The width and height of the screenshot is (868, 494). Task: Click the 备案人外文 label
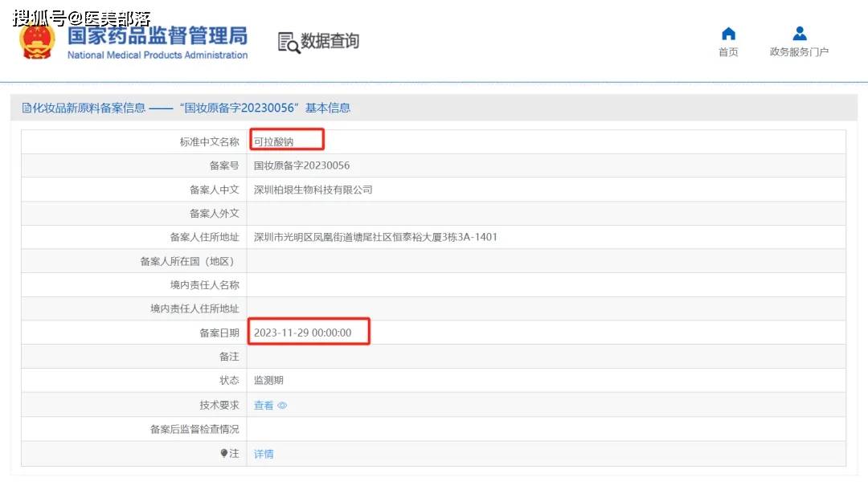pyautogui.click(x=215, y=213)
